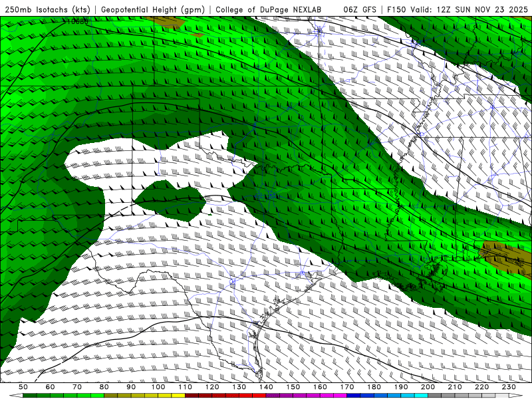Click the '60' value on the color scale
Image resolution: width=532 pixels, height=399 pixels.
pos(51,387)
